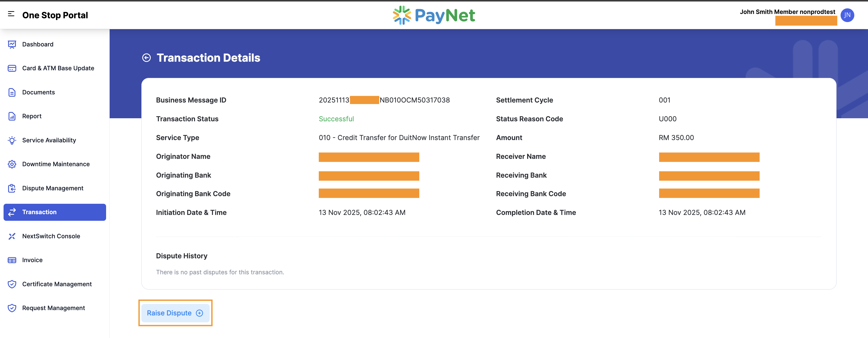Click the Amount label

[x=509, y=138]
